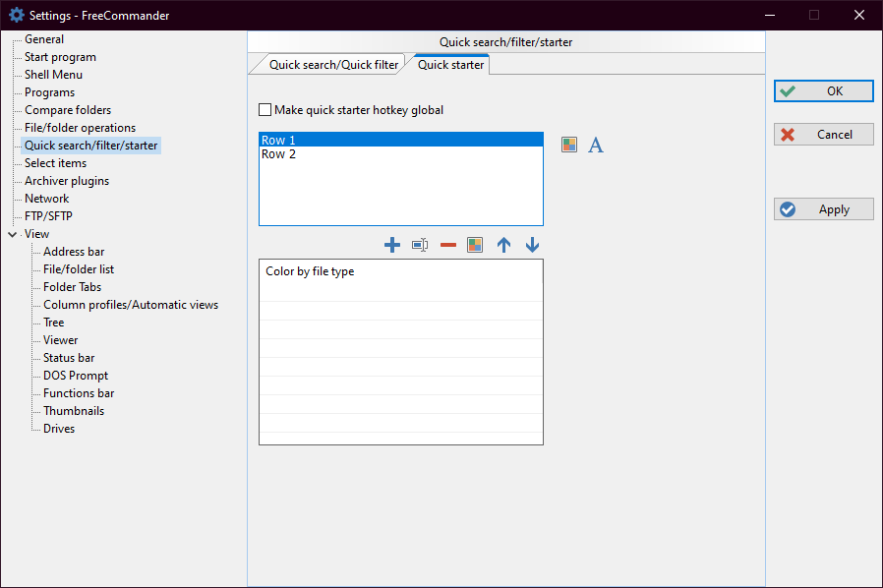Click the move down arrow icon
Image resolution: width=883 pixels, height=588 pixels.
pos(532,245)
